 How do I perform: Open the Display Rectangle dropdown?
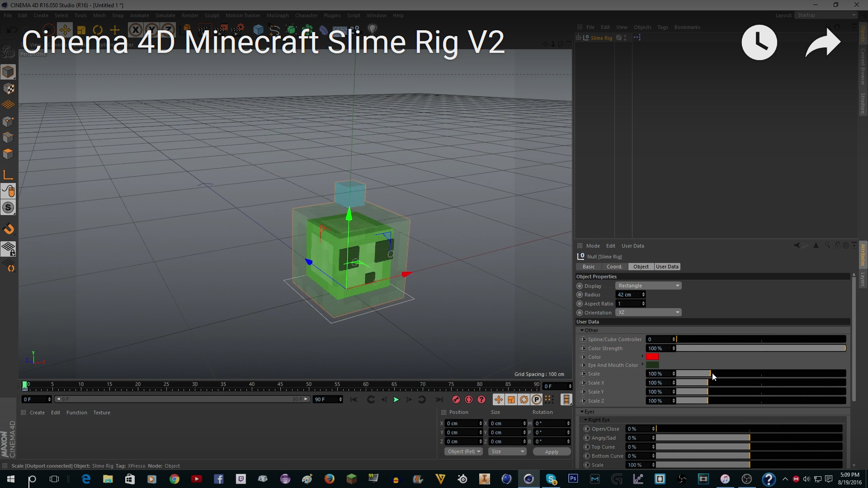[648, 286]
